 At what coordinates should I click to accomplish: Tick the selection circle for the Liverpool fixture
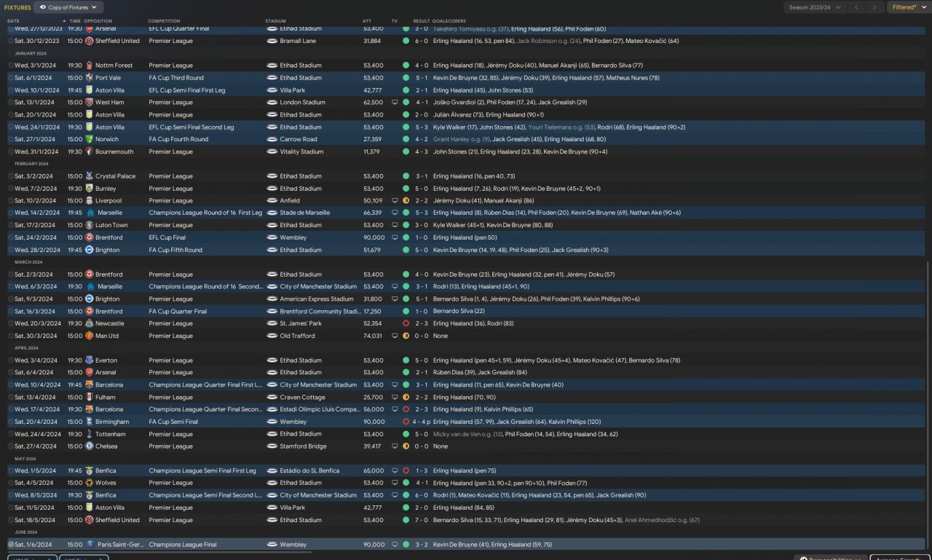11,200
